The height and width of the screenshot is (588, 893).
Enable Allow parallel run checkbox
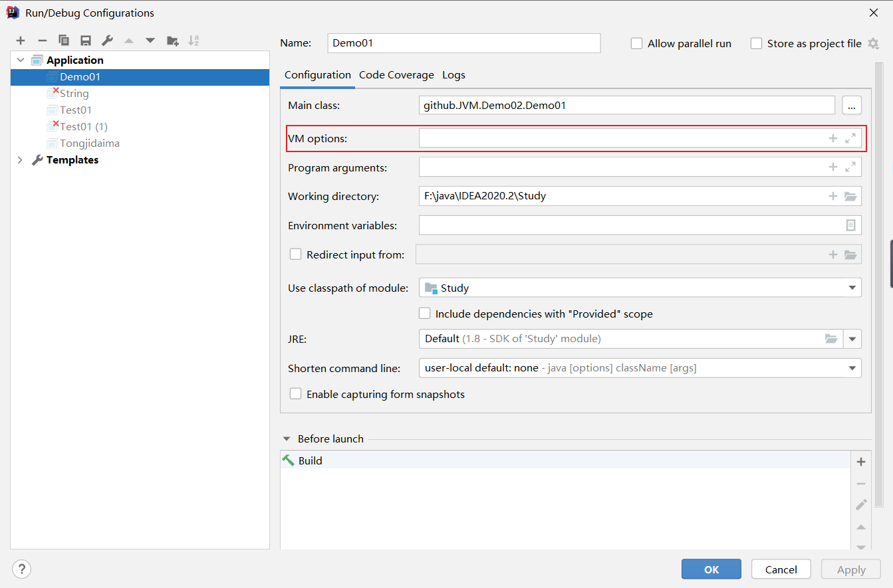point(636,43)
